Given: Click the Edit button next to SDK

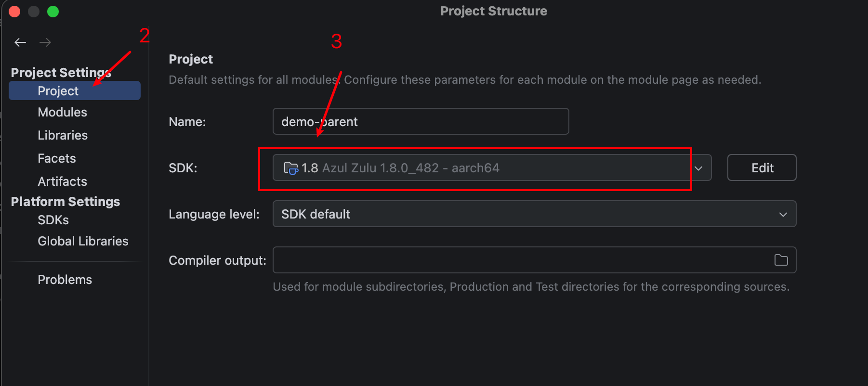Looking at the screenshot, I should click(x=762, y=167).
